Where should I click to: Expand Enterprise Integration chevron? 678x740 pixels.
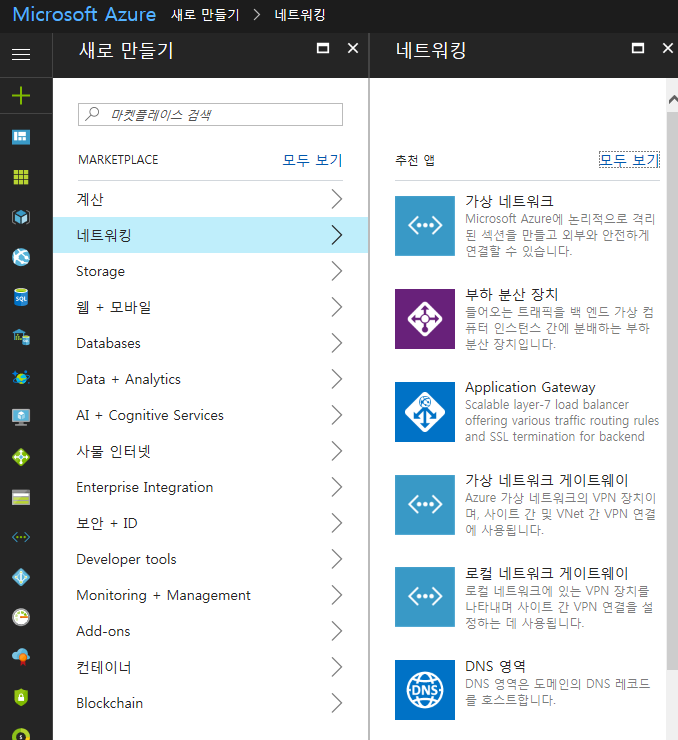[336, 487]
